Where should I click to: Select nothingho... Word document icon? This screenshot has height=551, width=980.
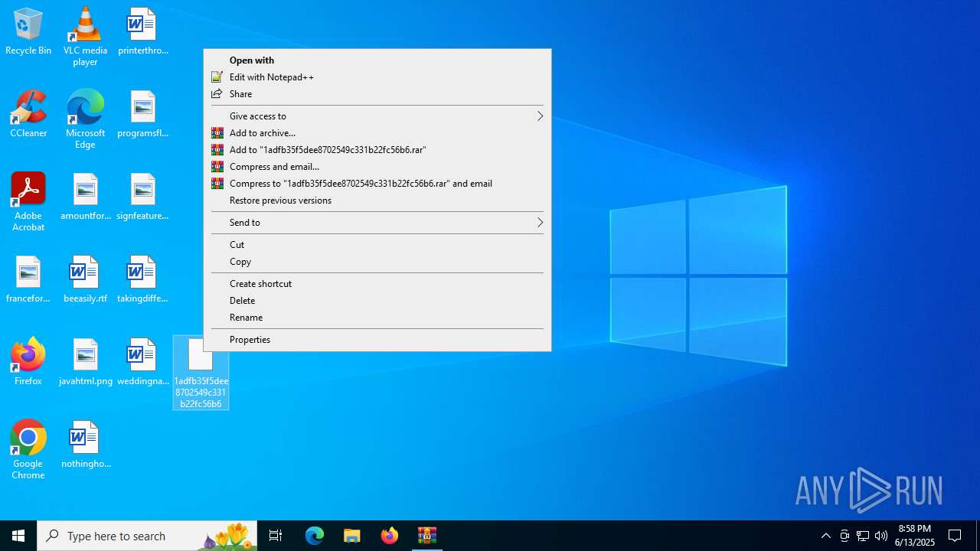click(x=85, y=445)
